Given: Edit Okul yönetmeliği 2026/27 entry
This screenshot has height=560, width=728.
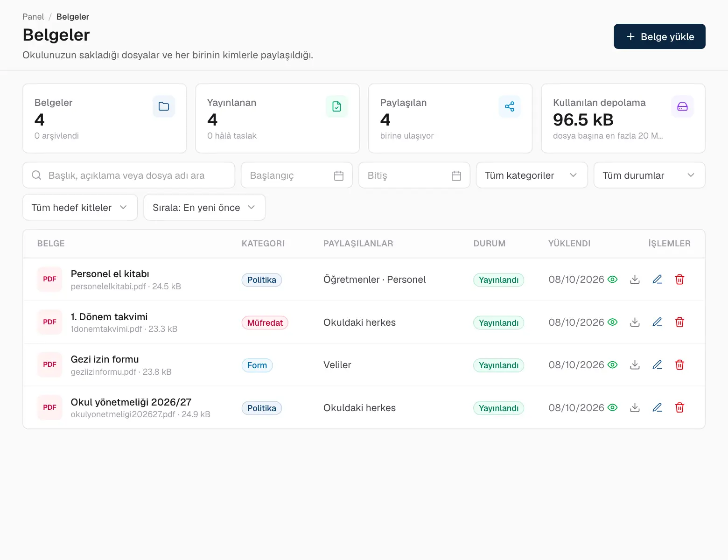Looking at the screenshot, I should pyautogui.click(x=657, y=407).
